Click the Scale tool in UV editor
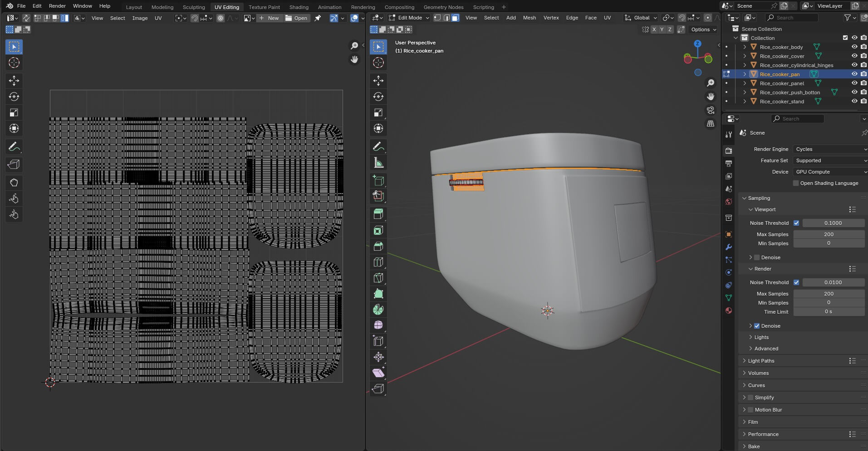The width and height of the screenshot is (868, 451). pos(14,112)
